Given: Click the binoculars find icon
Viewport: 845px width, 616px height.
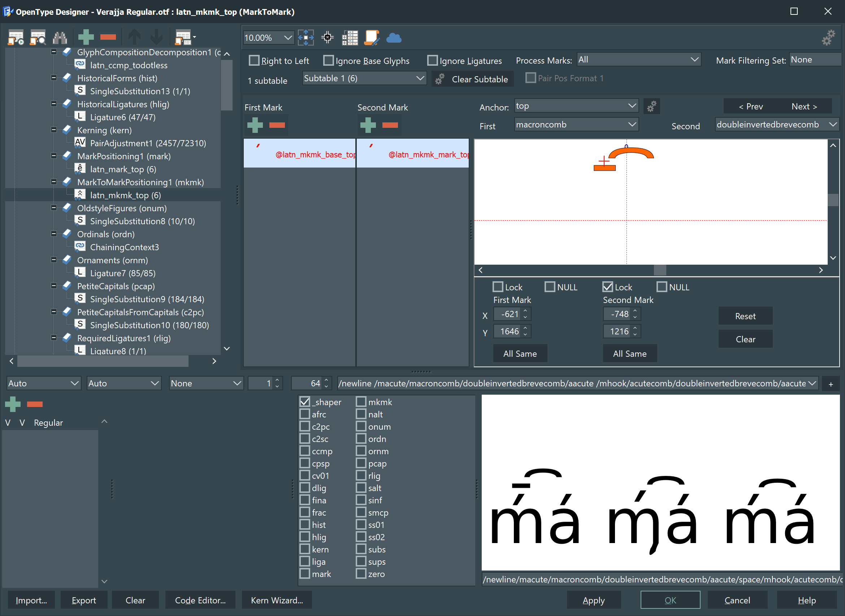Looking at the screenshot, I should point(60,37).
